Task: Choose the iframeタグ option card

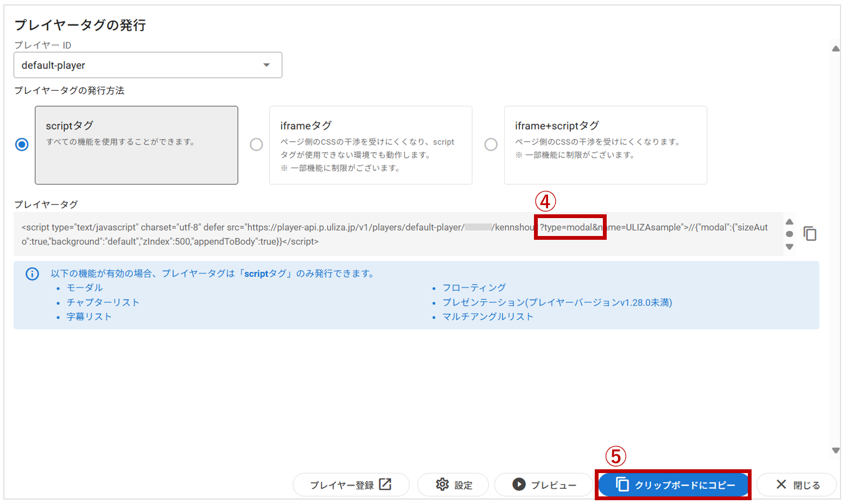Action: (371, 145)
